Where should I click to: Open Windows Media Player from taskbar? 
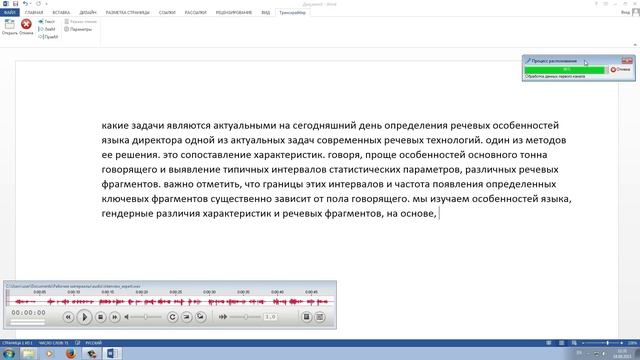50,353
